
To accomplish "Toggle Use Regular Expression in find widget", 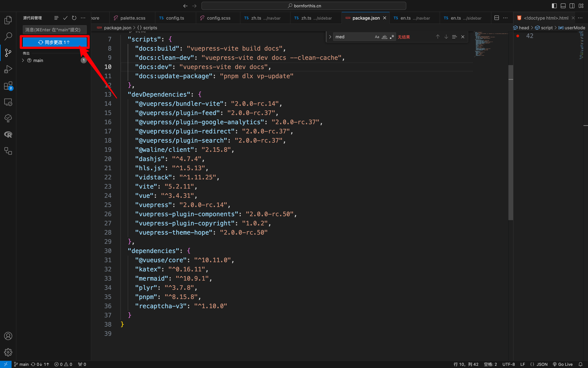I will [392, 37].
